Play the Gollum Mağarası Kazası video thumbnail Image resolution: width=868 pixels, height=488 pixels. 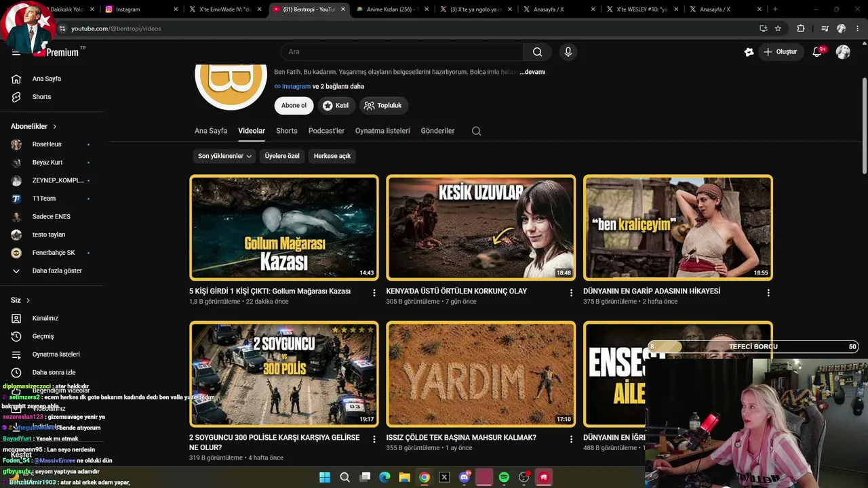pyautogui.click(x=284, y=227)
